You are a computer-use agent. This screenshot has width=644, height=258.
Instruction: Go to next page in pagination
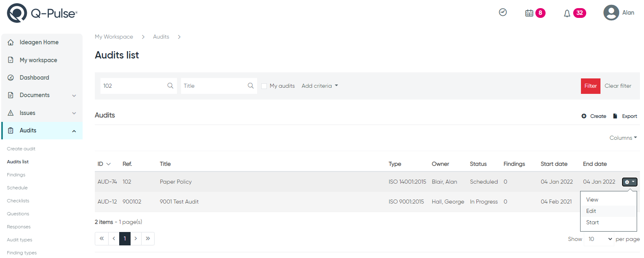136,238
